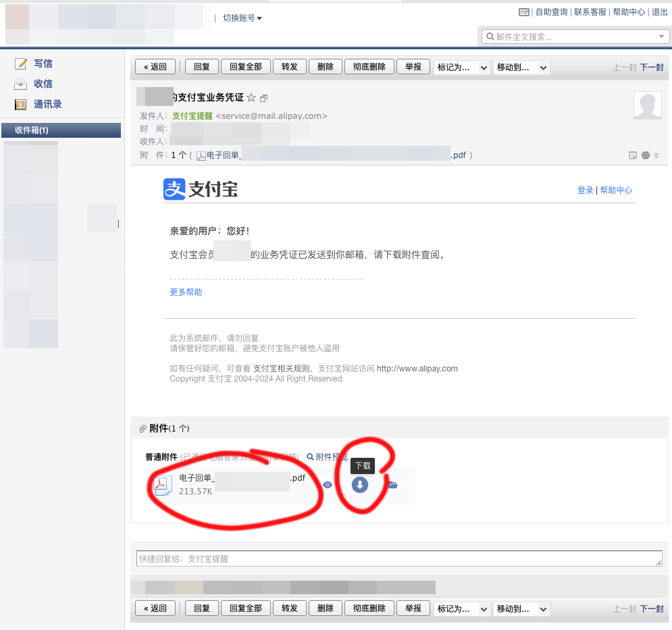The image size is (672, 630).
Task: Click the top « 返回 button
Action: (x=155, y=67)
